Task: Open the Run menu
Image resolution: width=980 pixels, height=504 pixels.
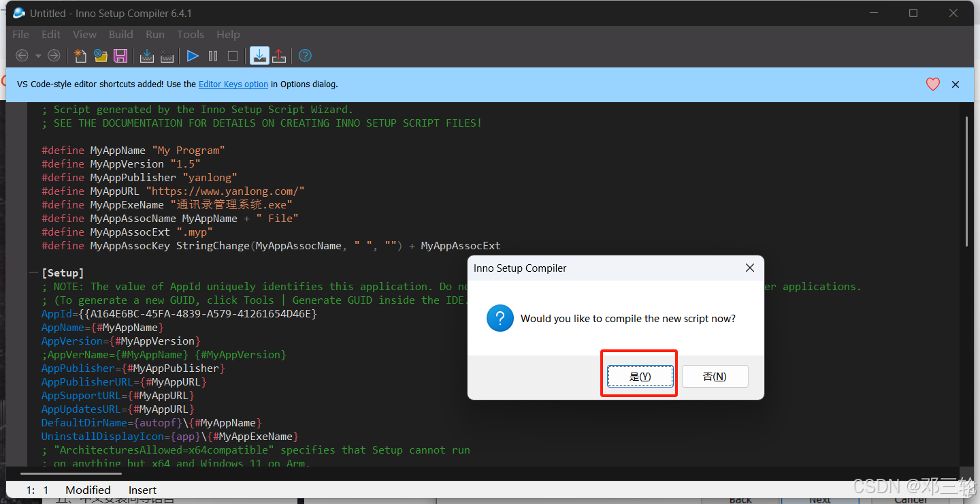Action: [155, 34]
